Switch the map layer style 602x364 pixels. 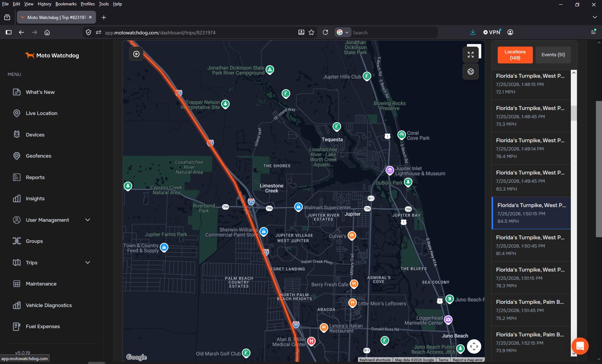pyautogui.click(x=470, y=72)
